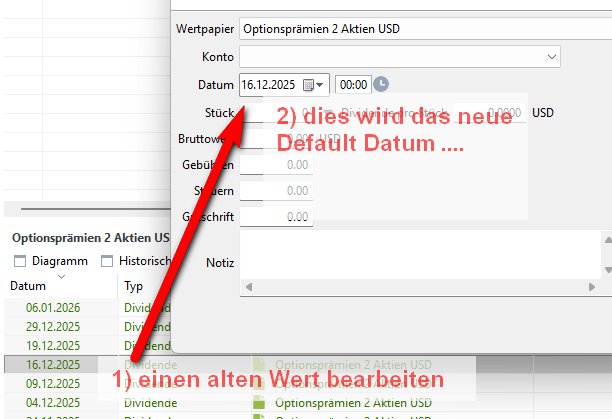This screenshot has width=612, height=419.
Task: Click the clock icon beside time field
Action: click(x=381, y=85)
